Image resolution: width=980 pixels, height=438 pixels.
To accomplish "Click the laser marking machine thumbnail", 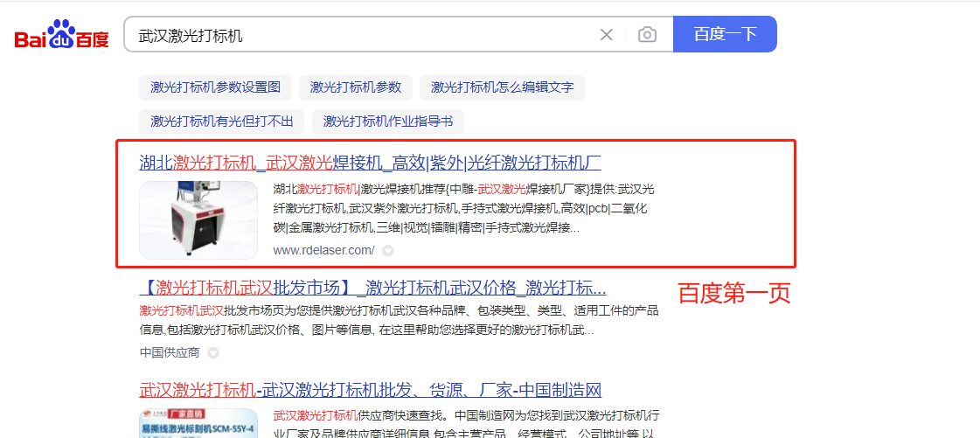I will point(198,219).
